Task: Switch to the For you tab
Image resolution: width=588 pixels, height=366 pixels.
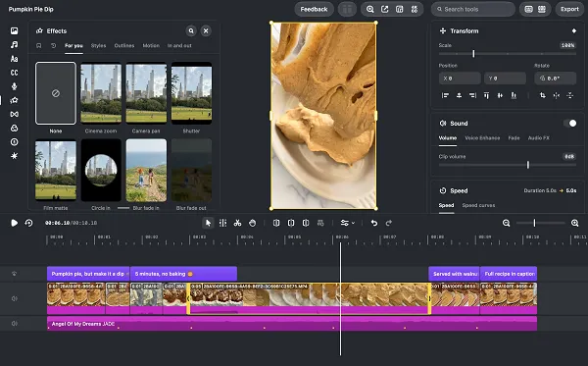Action: click(x=73, y=45)
